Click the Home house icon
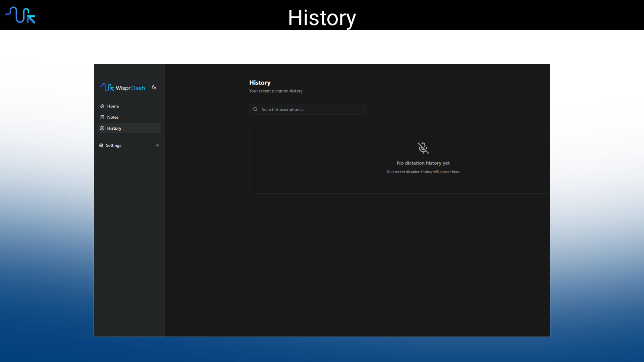 pyautogui.click(x=102, y=106)
